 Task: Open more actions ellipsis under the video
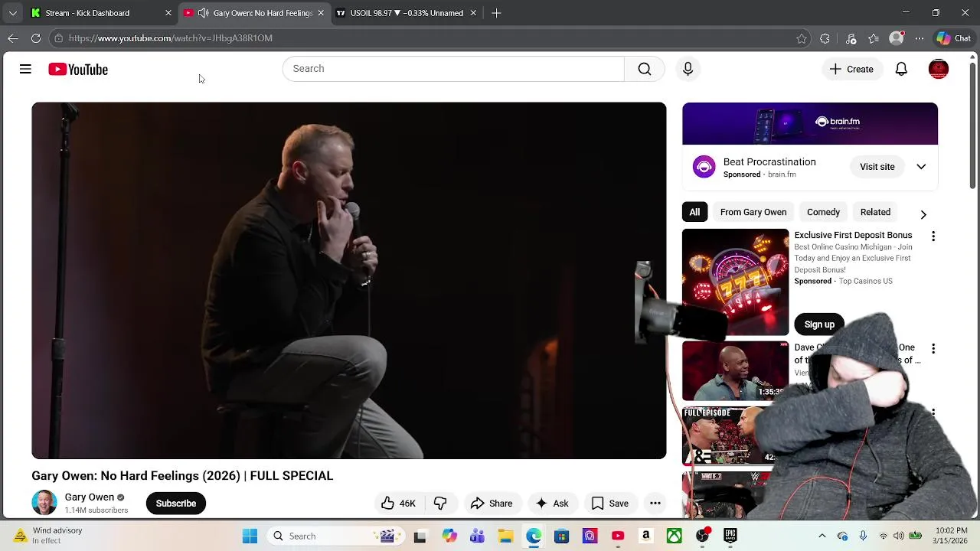tap(655, 503)
